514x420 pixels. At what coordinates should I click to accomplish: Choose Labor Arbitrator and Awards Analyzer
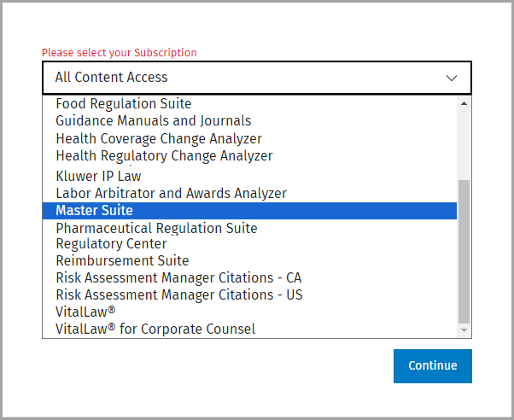tap(249, 194)
